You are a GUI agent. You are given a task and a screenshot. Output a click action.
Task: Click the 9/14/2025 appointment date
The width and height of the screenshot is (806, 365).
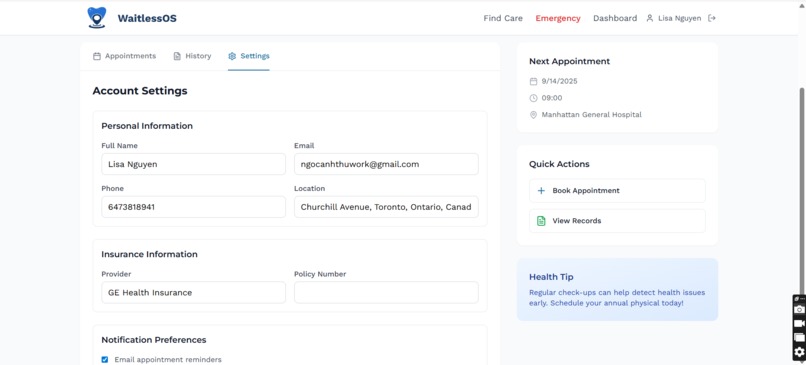(x=559, y=81)
